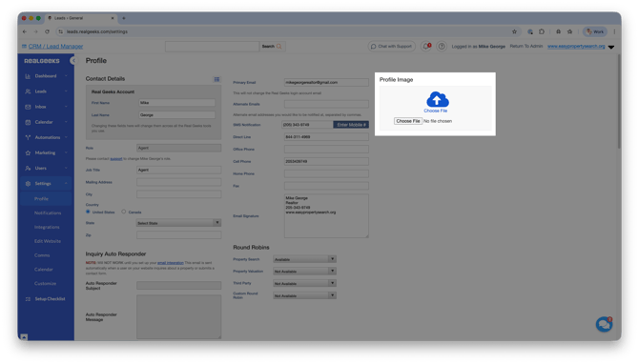
Task: Open the Edit Website submenu item
Action: click(x=48, y=241)
